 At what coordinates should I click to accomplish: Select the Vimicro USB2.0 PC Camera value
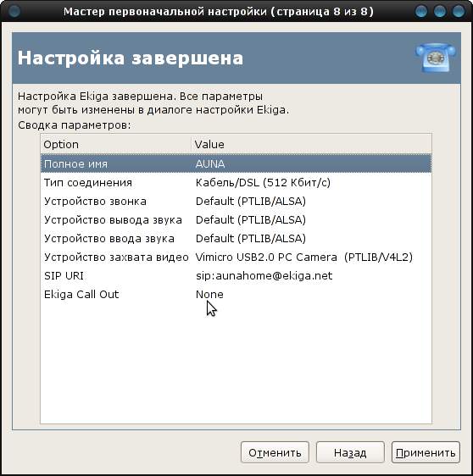[x=304, y=257]
